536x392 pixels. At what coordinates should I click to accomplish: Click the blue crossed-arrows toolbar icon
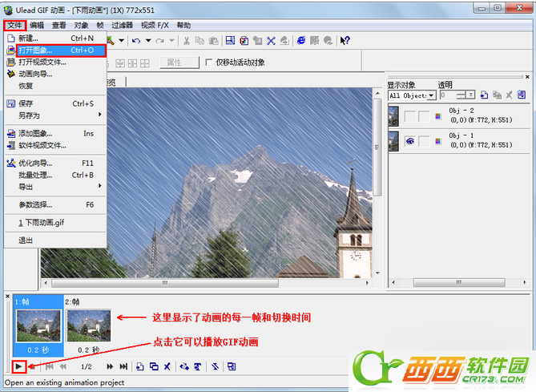tap(271, 41)
